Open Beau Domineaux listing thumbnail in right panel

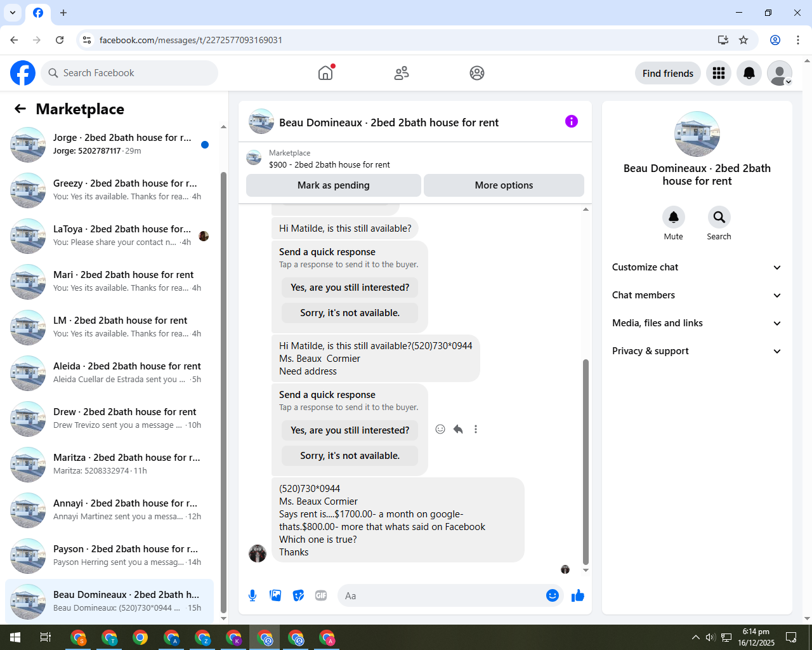point(697,134)
